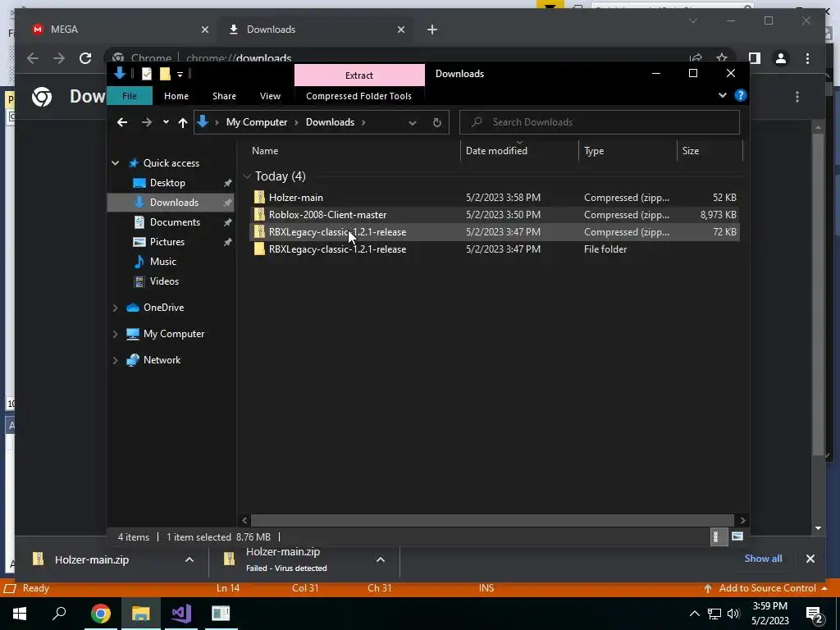This screenshot has width=840, height=630.
Task: Select the Roblox-2008-Client-master zip file
Action: pos(495,214)
